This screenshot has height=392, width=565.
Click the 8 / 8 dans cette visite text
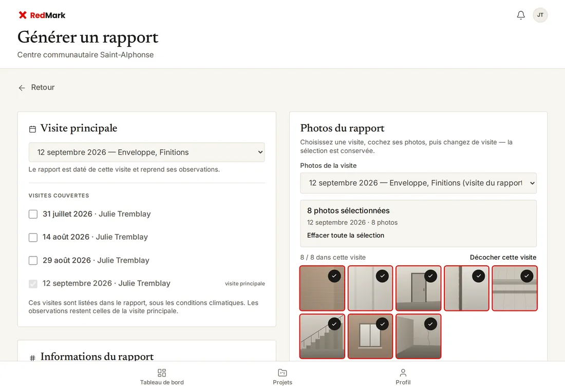click(333, 258)
